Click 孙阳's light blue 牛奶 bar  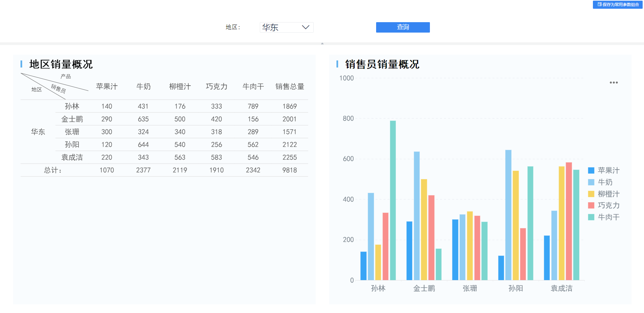click(508, 215)
